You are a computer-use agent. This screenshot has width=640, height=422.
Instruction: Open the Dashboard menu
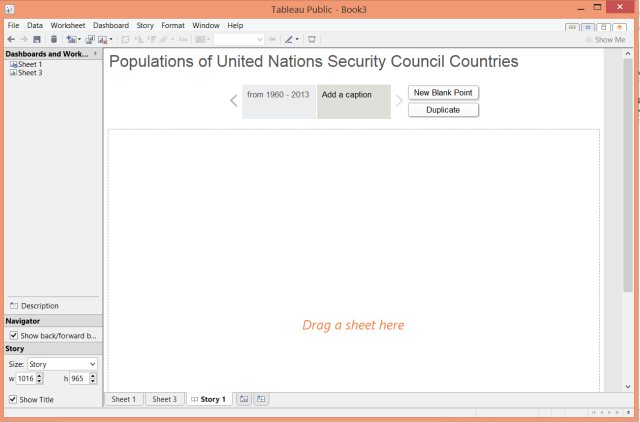(x=111, y=25)
